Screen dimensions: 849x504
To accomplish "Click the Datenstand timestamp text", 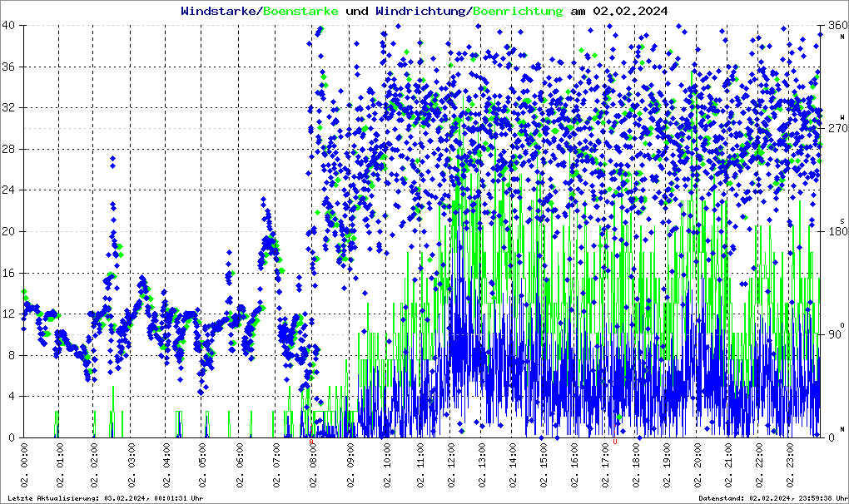I will tap(772, 497).
